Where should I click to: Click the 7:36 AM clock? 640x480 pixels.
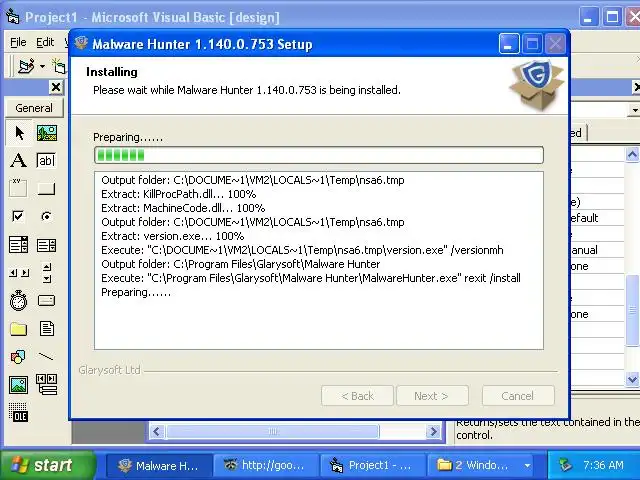[x=603, y=465]
